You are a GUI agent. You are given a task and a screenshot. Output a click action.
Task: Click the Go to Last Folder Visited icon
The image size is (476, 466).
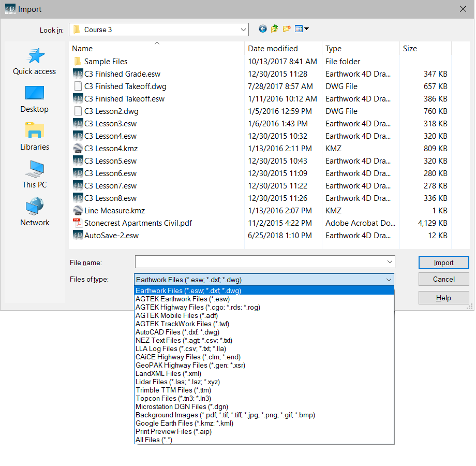point(263,29)
